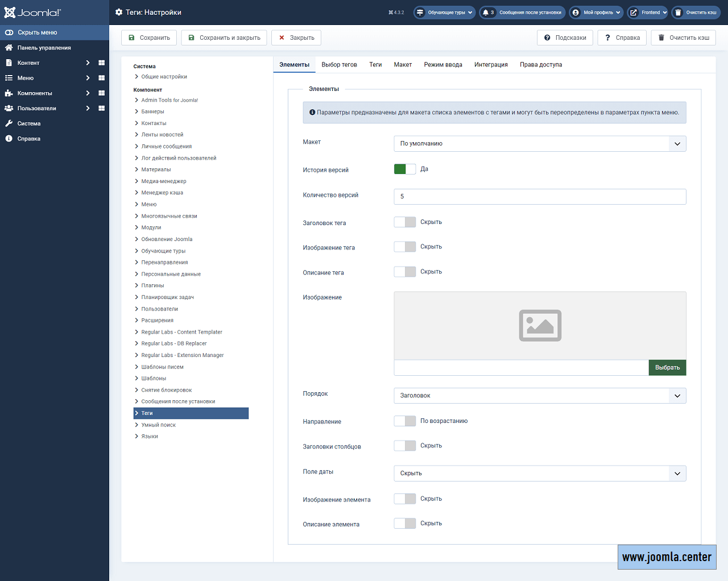The image size is (728, 581).
Task: Open the Макет dropdown
Action: (539, 144)
